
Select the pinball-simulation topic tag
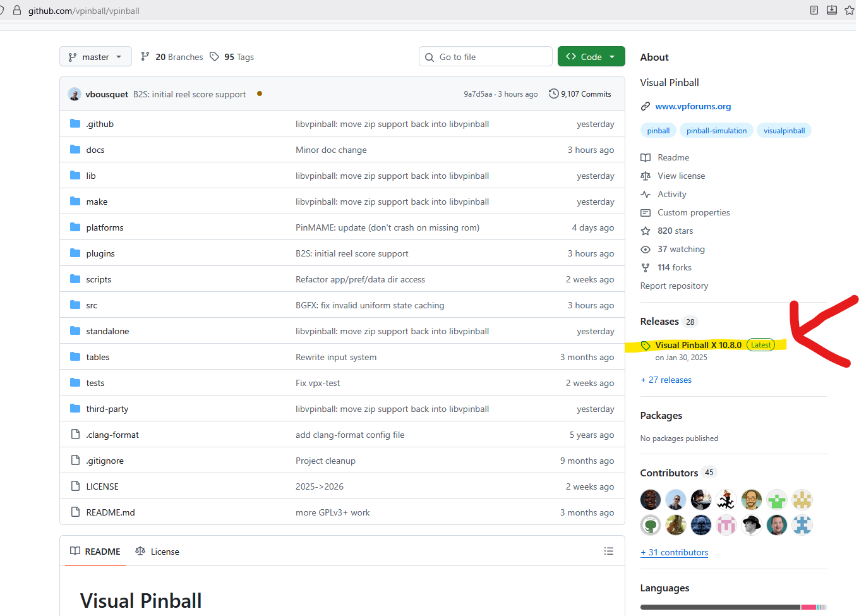pyautogui.click(x=716, y=131)
